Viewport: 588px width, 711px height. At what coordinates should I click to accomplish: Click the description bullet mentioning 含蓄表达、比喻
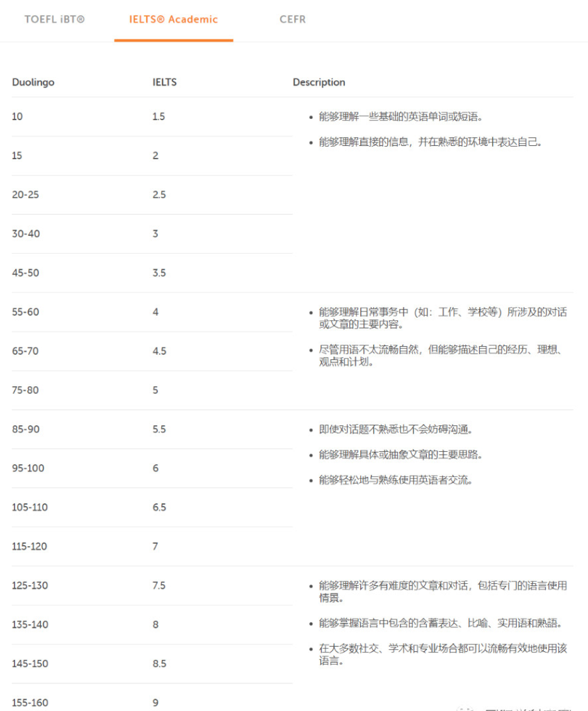[440, 624]
